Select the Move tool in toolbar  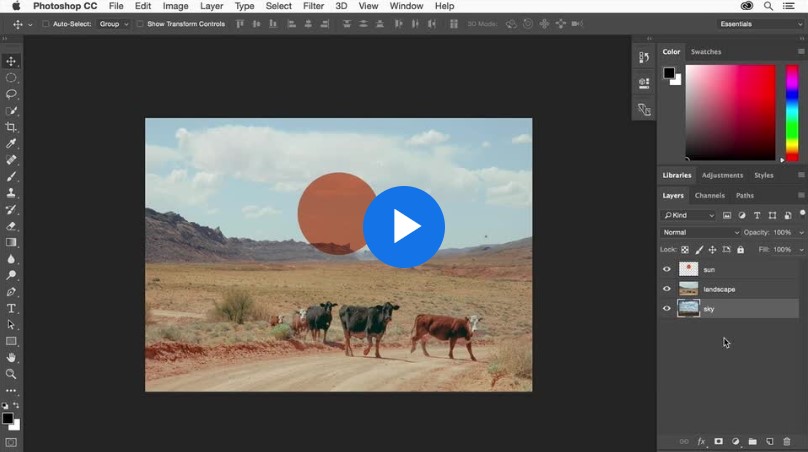[11, 61]
